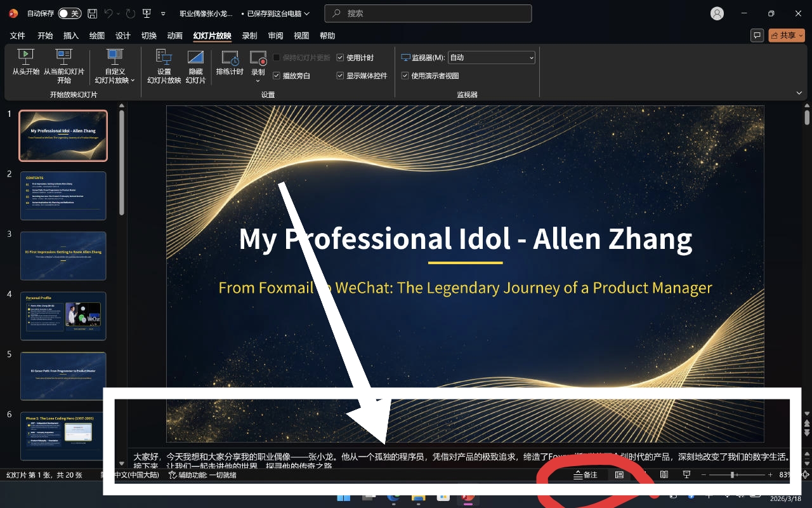Open the Insert (插入) ribbon tab
This screenshot has width=812, height=508.
(71, 36)
